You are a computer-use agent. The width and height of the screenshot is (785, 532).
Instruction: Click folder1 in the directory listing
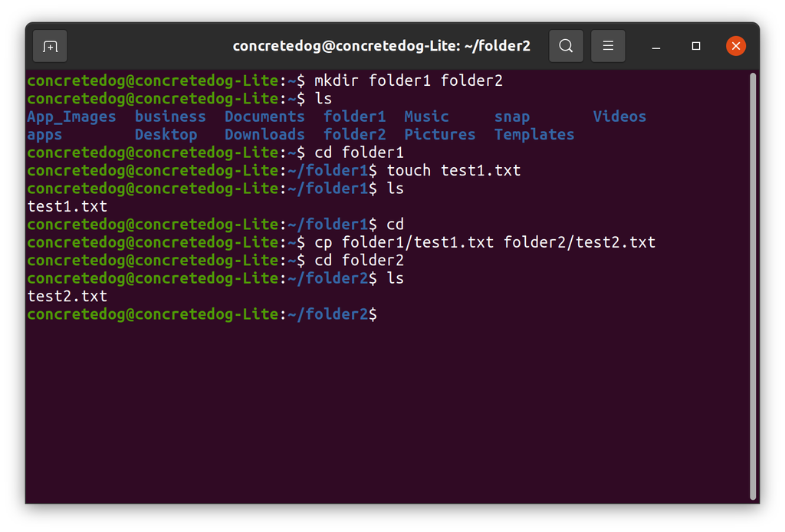[354, 116]
